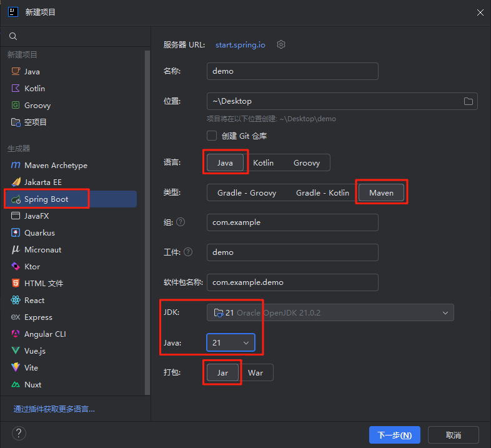Click the search magnifier icon
491x448 pixels.
pyautogui.click(x=13, y=36)
